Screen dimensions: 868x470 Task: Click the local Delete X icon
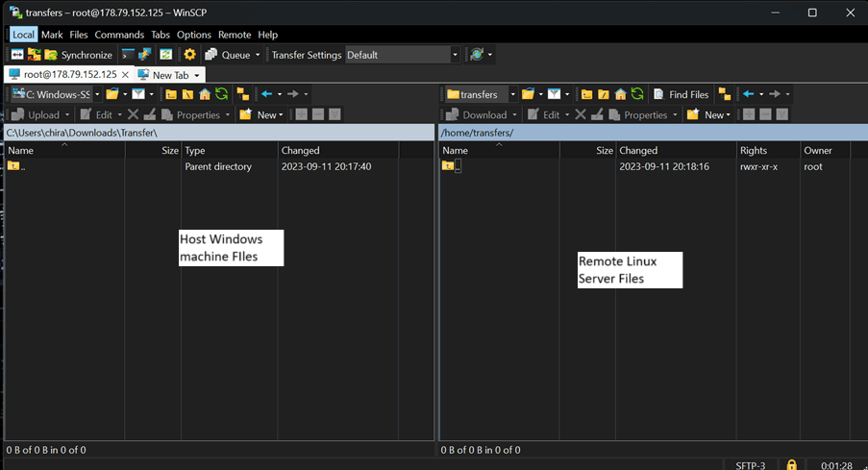coord(133,114)
